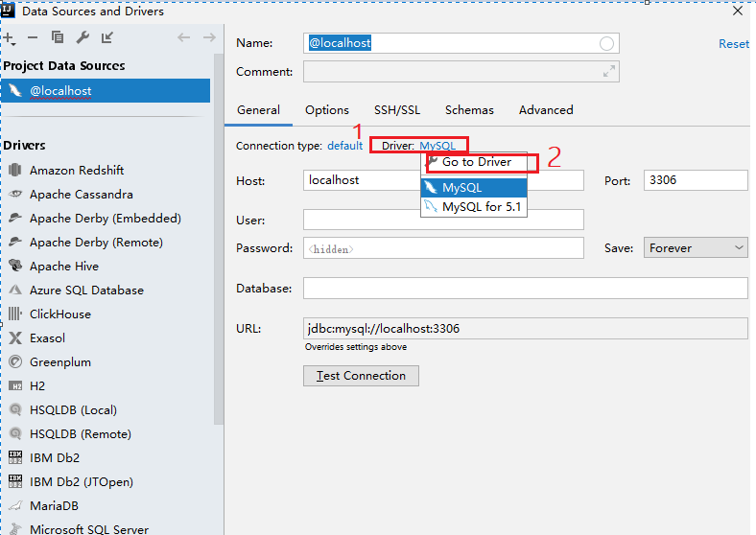Image resolution: width=756 pixels, height=535 pixels.
Task: Remove selected data source with minus icon
Action: [33, 37]
